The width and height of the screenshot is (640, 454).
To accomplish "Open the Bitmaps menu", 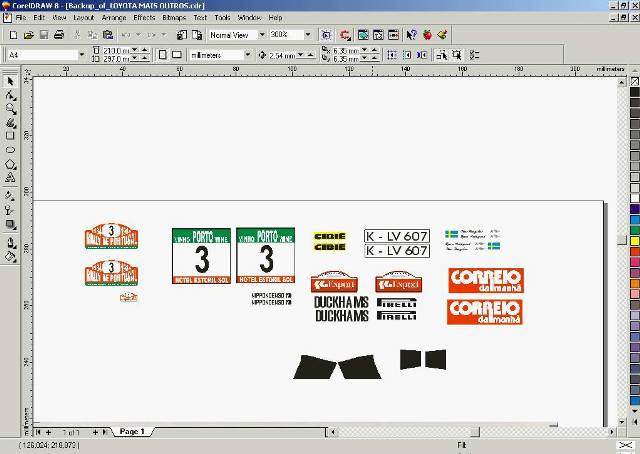I will (x=174, y=18).
